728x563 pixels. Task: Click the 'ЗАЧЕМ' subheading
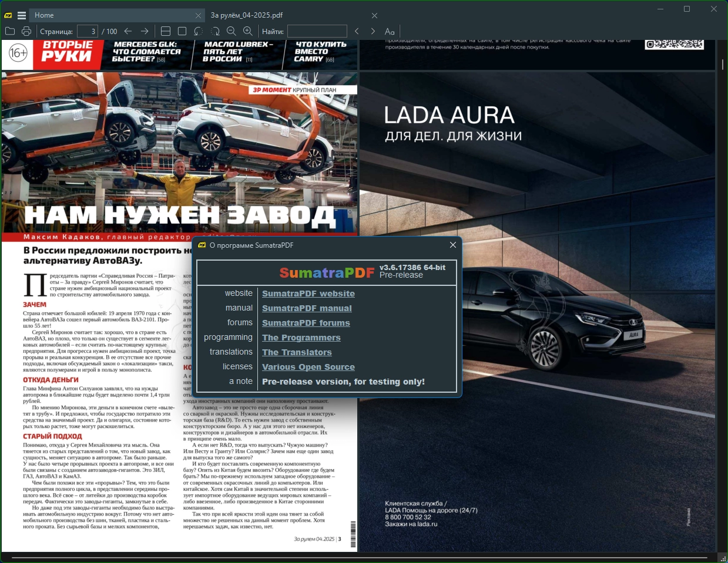tap(35, 305)
